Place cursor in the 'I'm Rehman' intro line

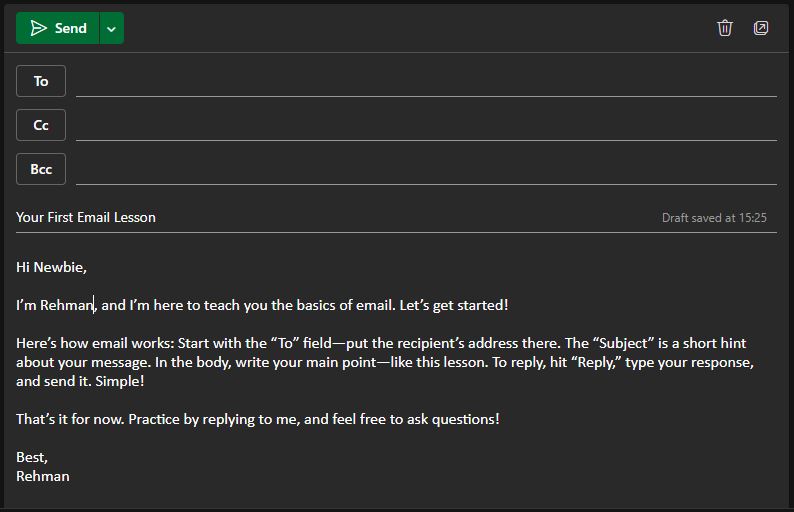click(x=262, y=305)
